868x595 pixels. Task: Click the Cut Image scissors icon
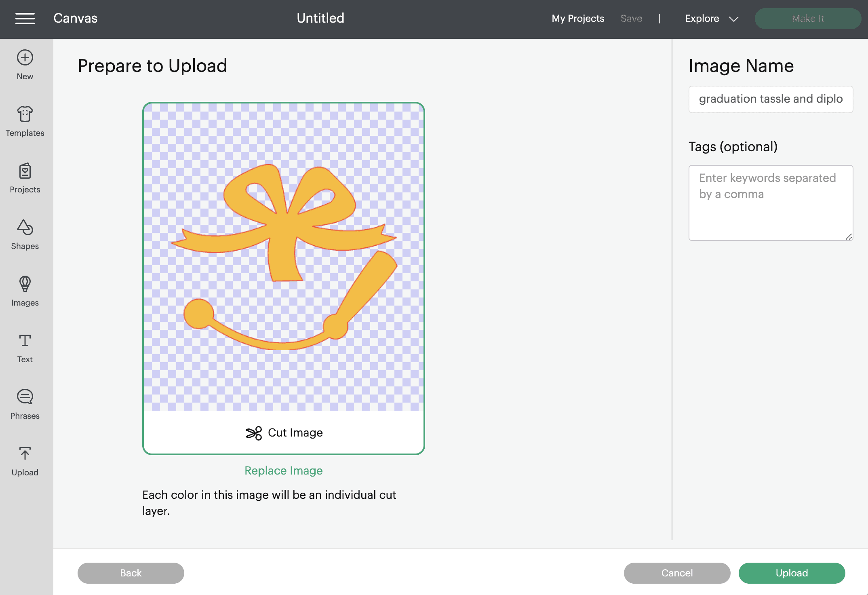click(x=254, y=433)
